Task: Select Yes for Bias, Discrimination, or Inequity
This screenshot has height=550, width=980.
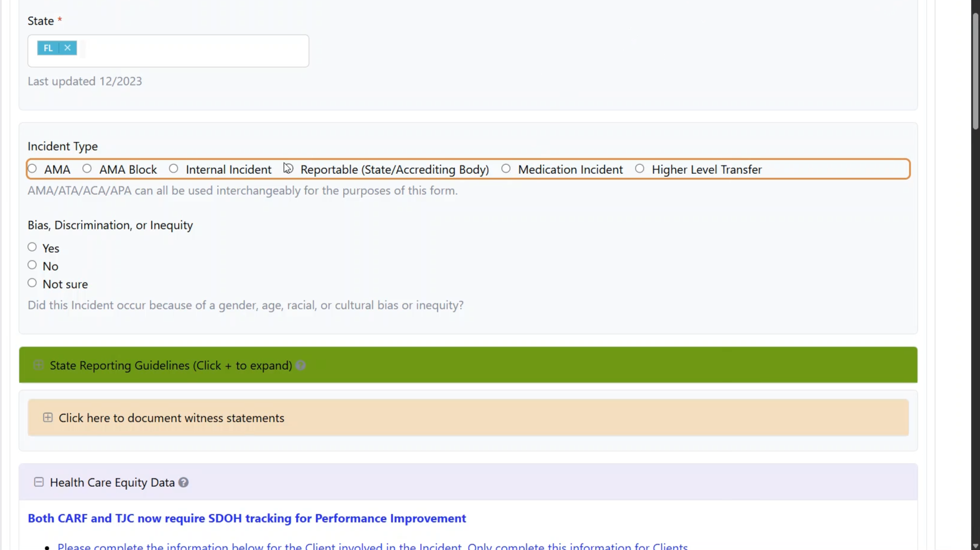Action: coord(32,247)
